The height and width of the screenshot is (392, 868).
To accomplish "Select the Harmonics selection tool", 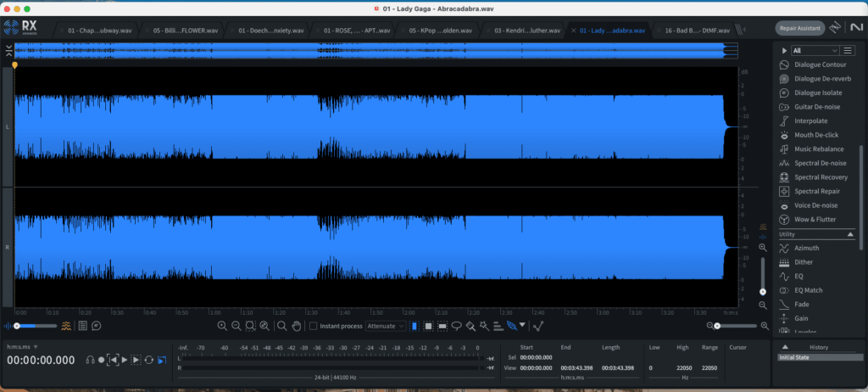I will (x=498, y=326).
